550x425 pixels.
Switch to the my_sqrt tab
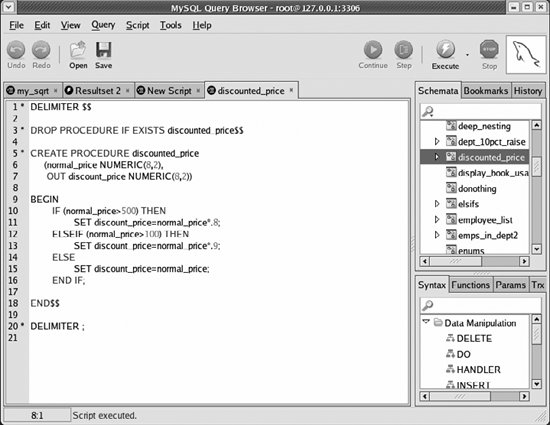(x=33, y=91)
